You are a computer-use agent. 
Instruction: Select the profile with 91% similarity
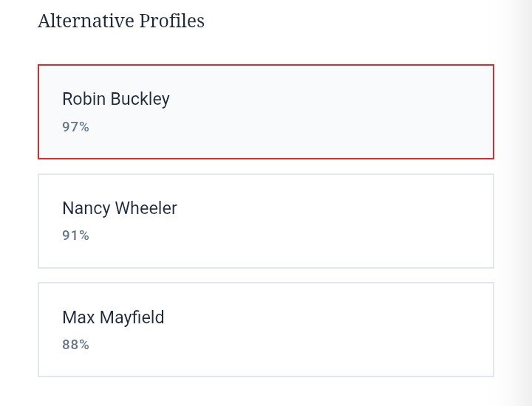click(x=266, y=221)
